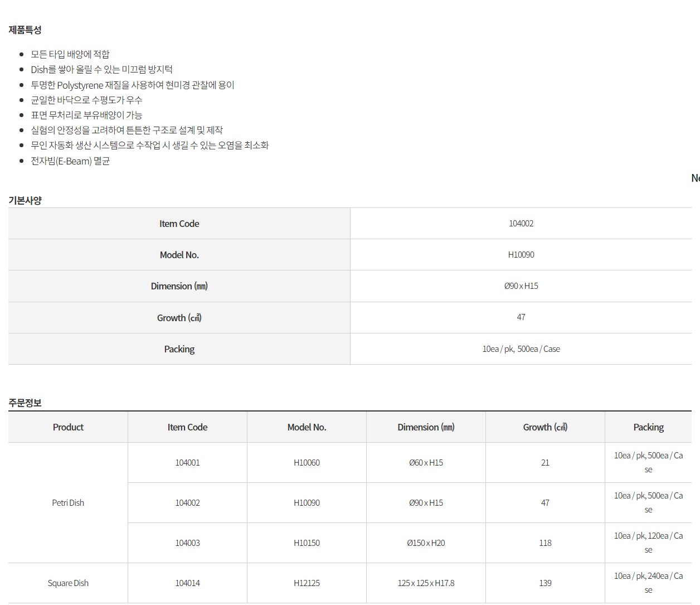Select bullet '전자빔(E-Beam) 멸균'
This screenshot has height=605, width=700.
pos(70,161)
